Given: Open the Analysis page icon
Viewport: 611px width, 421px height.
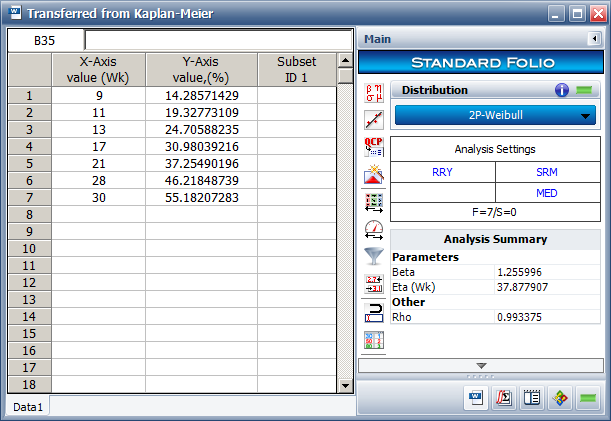Looking at the screenshot, I should point(505,397).
